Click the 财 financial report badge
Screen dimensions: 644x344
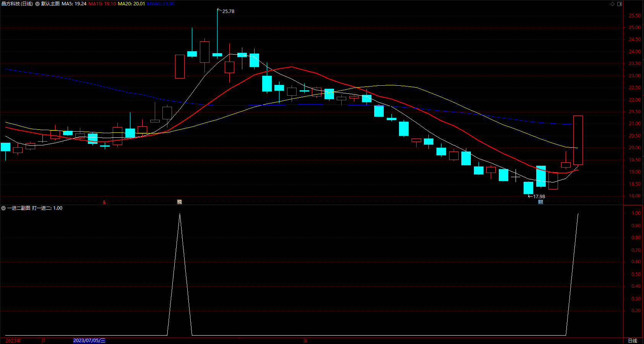pos(540,202)
